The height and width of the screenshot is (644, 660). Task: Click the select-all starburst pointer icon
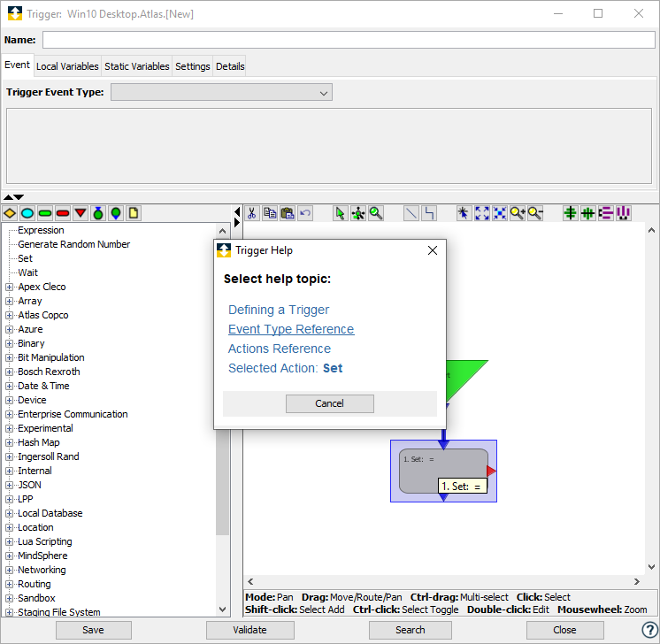[464, 213]
